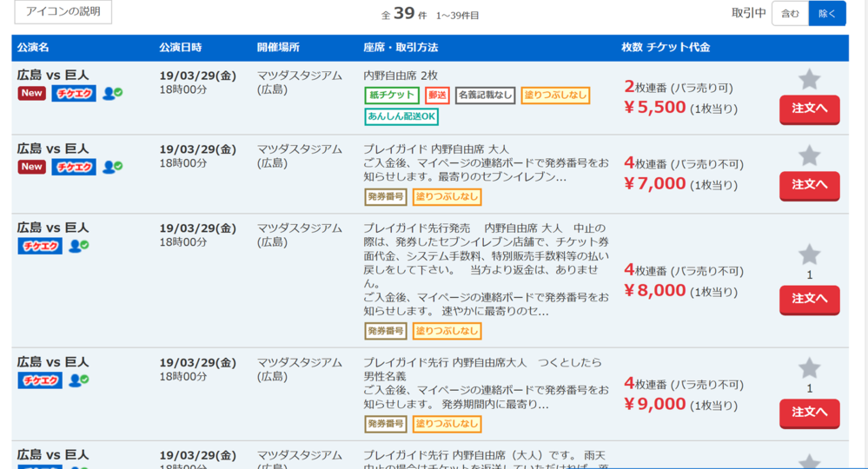This screenshot has width=868, height=469.
Task: Order the ¥7,000 ticket via 注文へ
Action: click(809, 185)
